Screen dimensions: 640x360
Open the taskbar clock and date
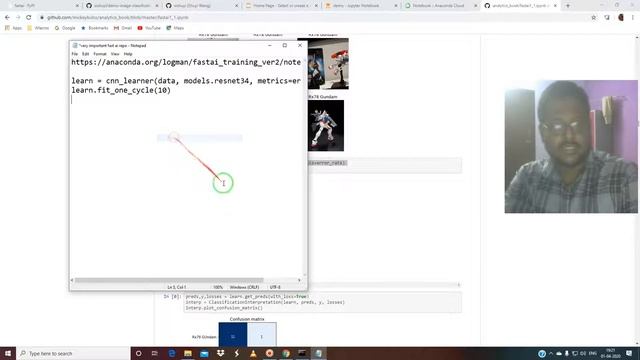tap(610, 353)
